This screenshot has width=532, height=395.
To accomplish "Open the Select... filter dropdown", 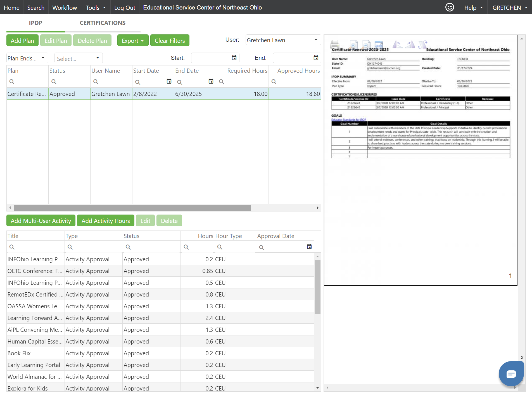I will click(x=79, y=58).
